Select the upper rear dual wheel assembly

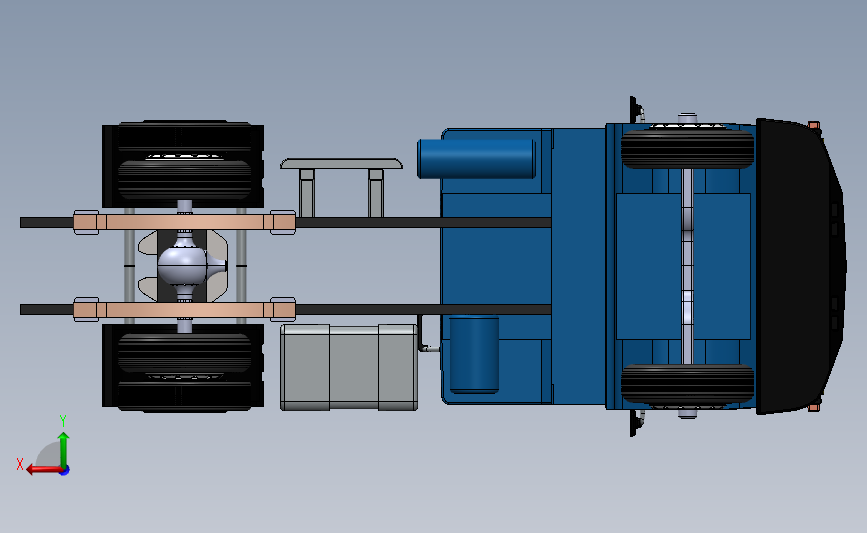pos(183,164)
